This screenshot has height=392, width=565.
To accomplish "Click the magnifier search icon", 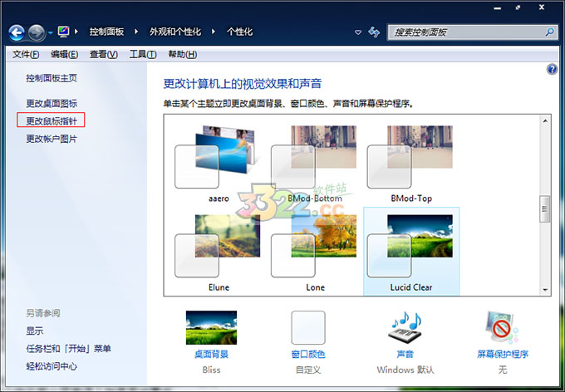I will click(x=549, y=32).
